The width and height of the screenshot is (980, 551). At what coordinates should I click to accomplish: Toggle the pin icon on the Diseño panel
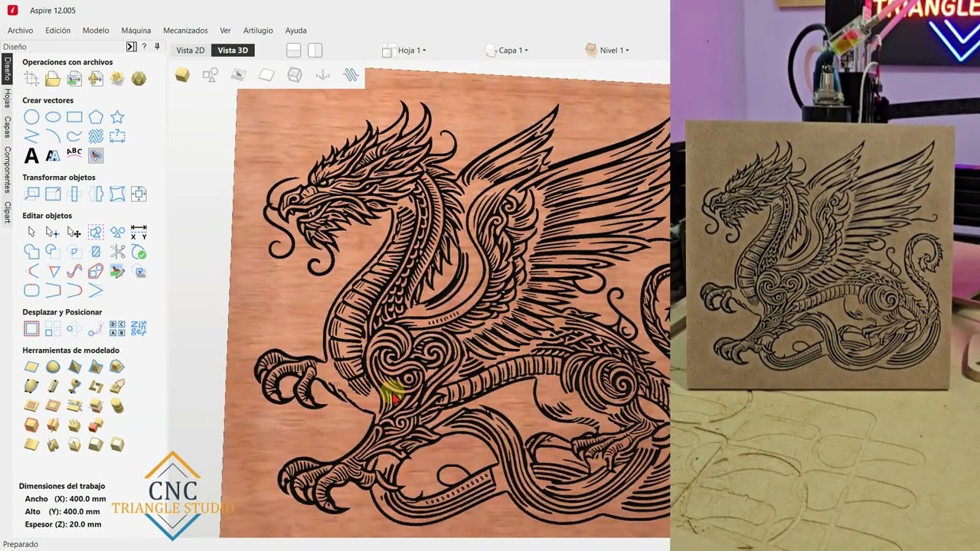(157, 47)
